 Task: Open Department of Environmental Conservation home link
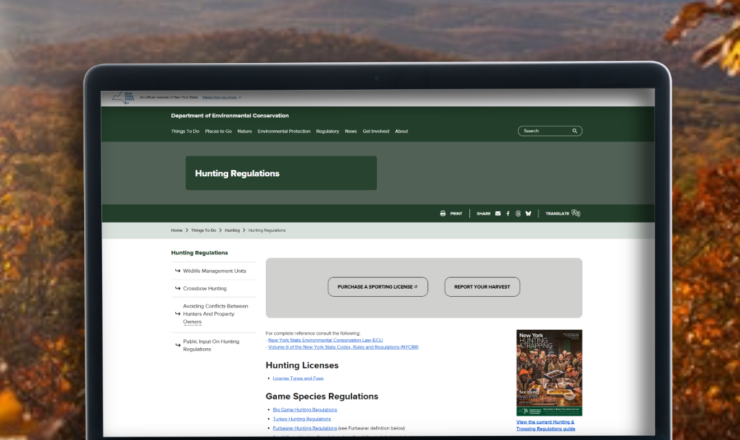tap(230, 116)
